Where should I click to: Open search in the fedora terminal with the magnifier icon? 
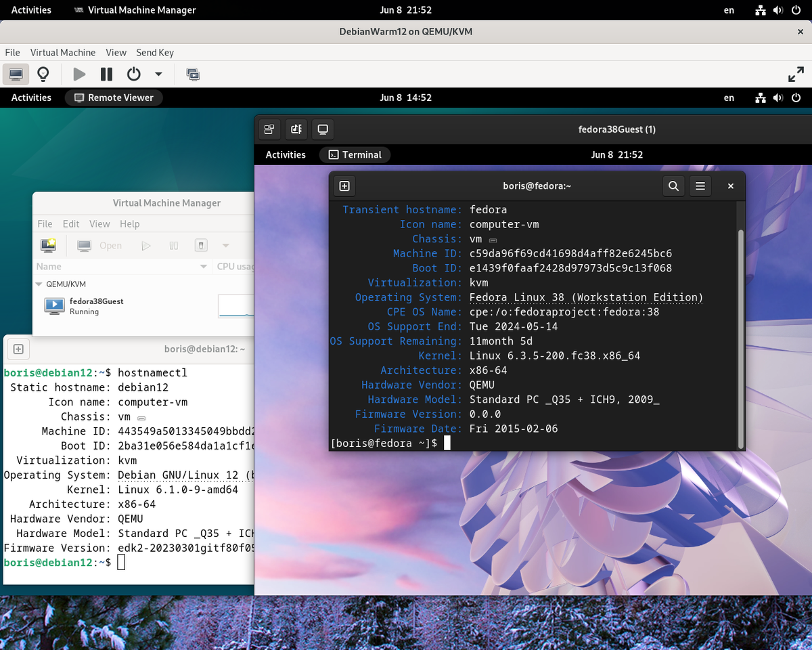(x=673, y=186)
